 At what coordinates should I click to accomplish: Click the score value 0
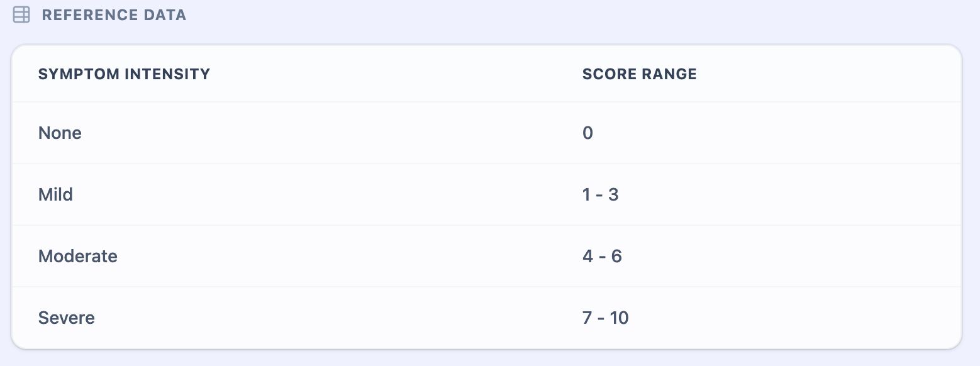(x=587, y=133)
